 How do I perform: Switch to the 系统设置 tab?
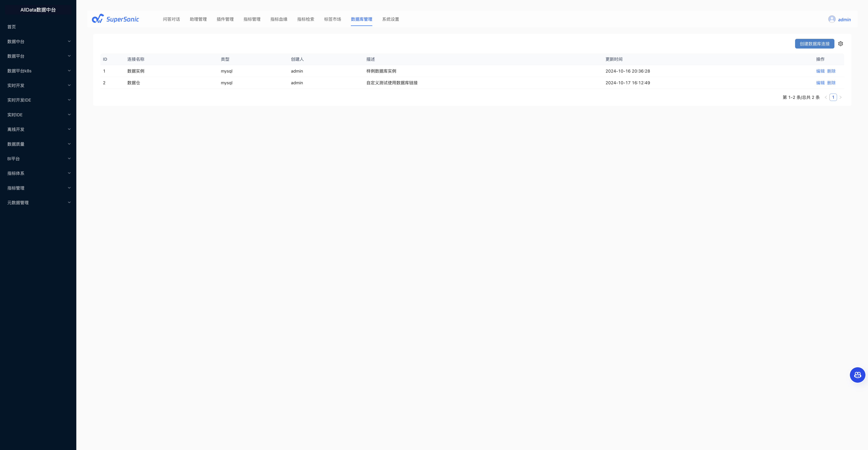click(391, 19)
